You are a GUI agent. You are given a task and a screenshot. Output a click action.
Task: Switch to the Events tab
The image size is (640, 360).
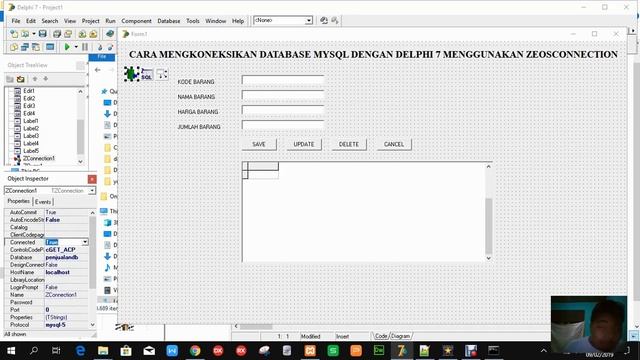(x=43, y=202)
